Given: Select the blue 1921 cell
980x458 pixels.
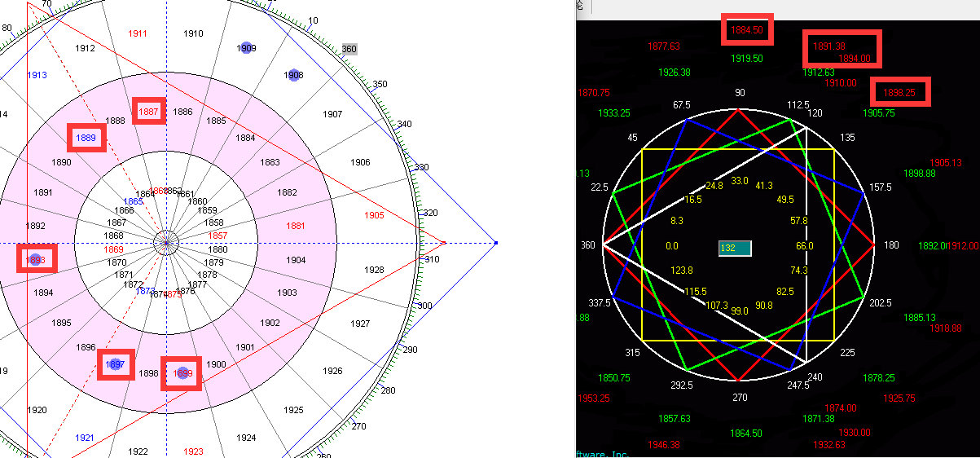Looking at the screenshot, I should (x=85, y=438).
